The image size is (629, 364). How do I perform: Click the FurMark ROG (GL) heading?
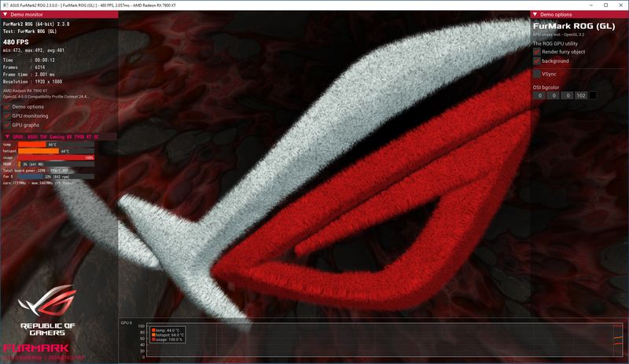574,26
